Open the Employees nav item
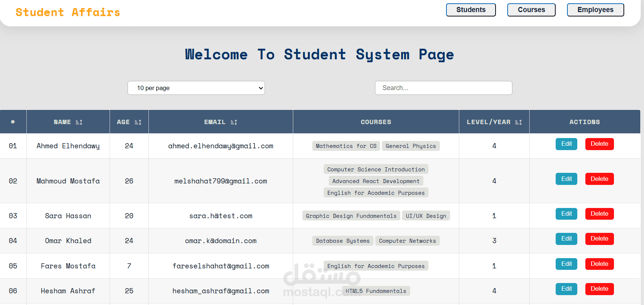 596,10
